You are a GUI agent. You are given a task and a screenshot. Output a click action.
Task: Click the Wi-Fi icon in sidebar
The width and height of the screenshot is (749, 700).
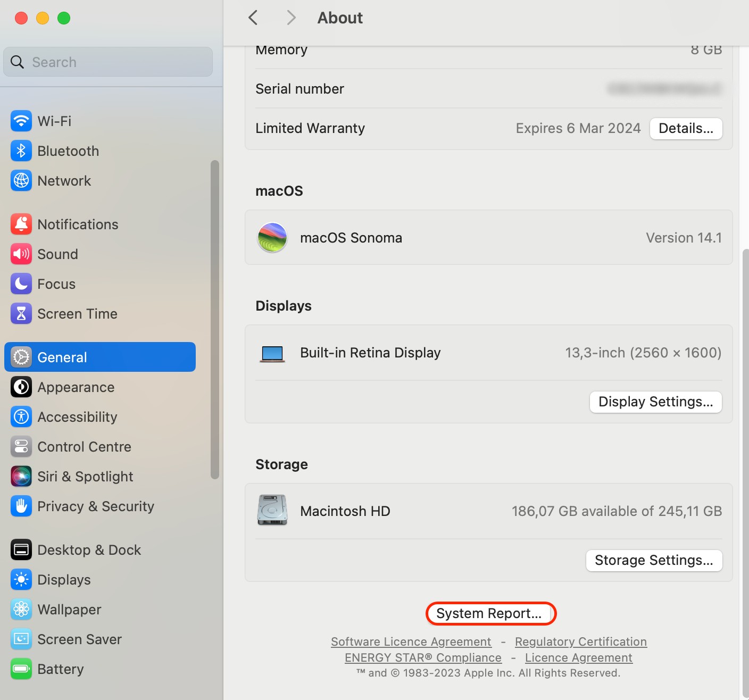pos(21,121)
